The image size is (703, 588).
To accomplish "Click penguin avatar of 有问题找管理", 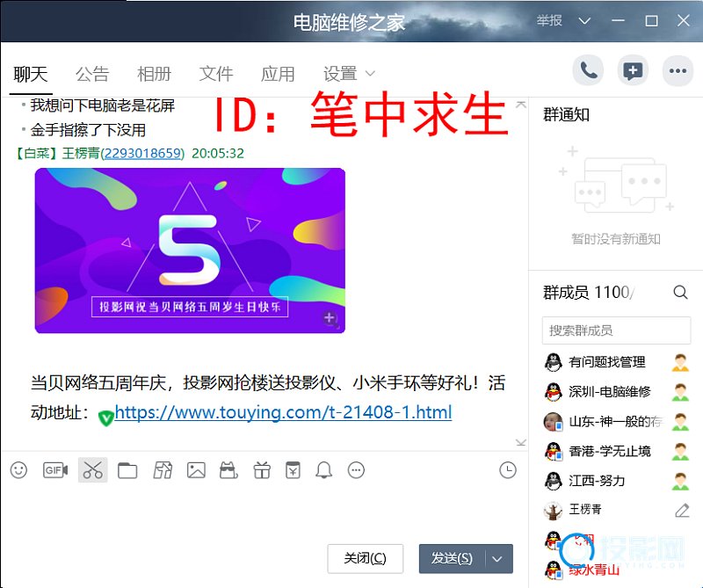I will (x=553, y=362).
